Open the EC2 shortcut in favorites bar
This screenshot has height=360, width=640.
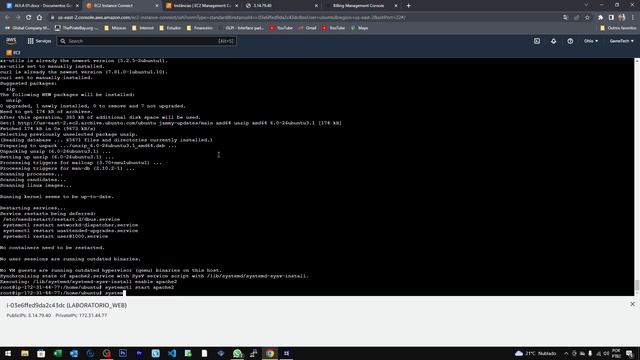(13, 52)
